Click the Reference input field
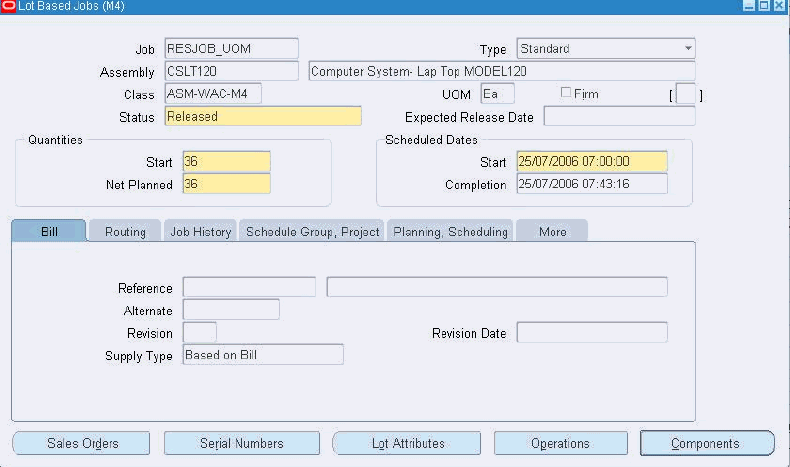Screen dimensions: 790x467 pos(249,287)
